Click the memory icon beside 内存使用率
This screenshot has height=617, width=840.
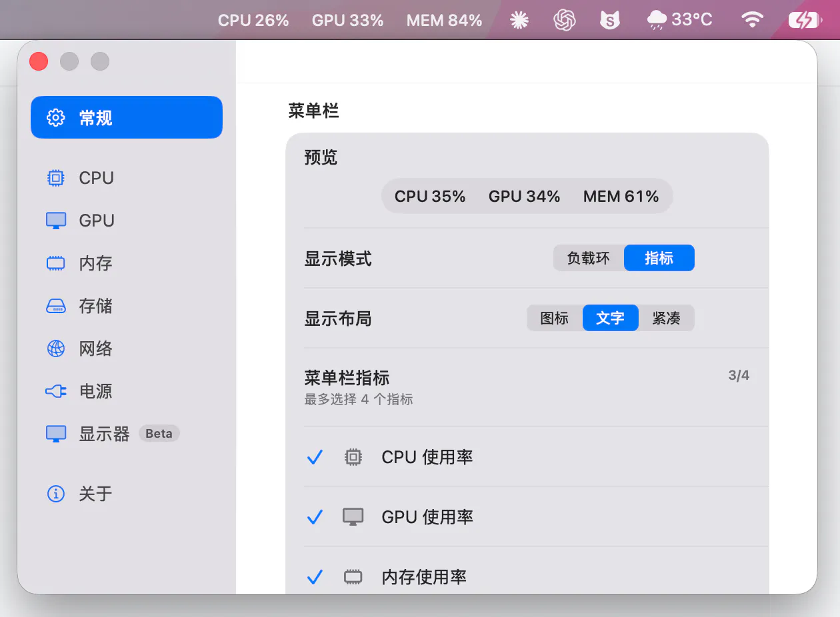[x=353, y=577]
